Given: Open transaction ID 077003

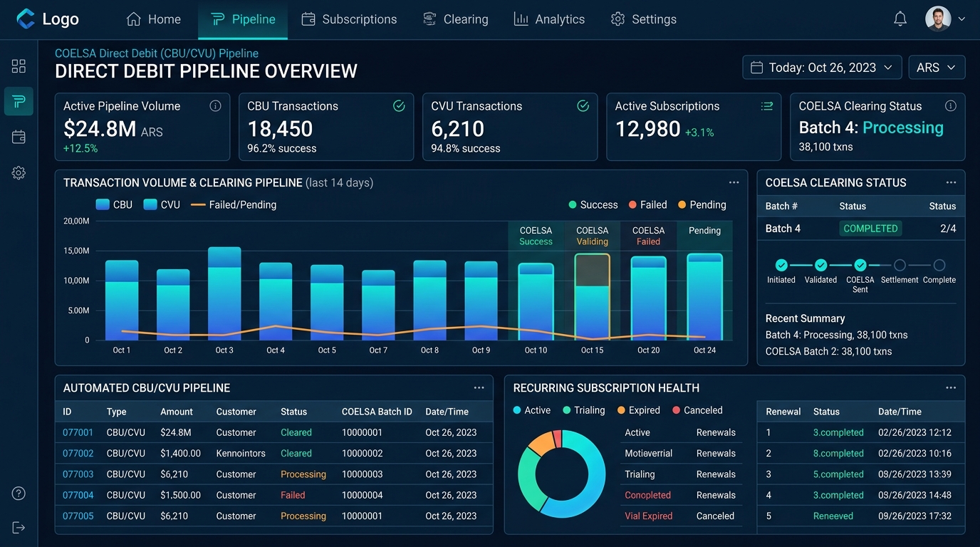Looking at the screenshot, I should (x=78, y=474).
